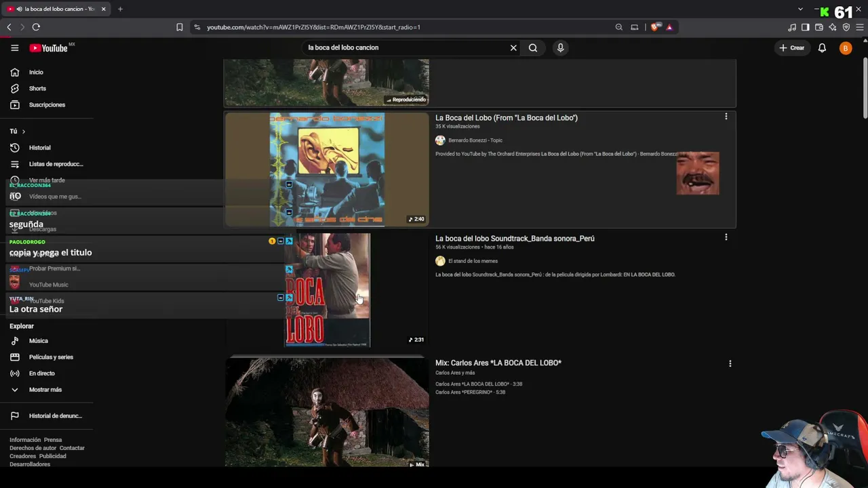This screenshot has width=868, height=488.
Task: Open options for the Bernardo Bonezzi video
Action: [x=726, y=117]
